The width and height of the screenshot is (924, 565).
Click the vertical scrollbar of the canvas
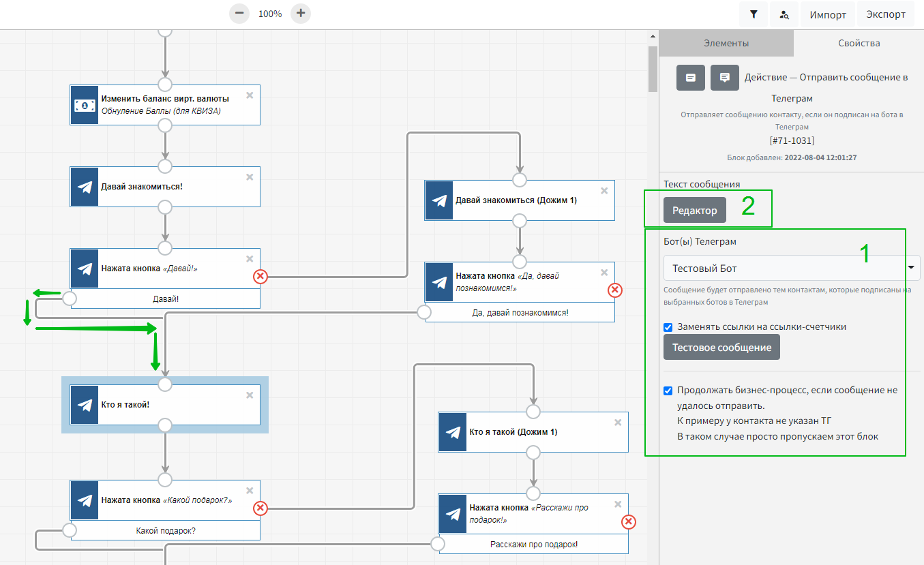click(653, 68)
